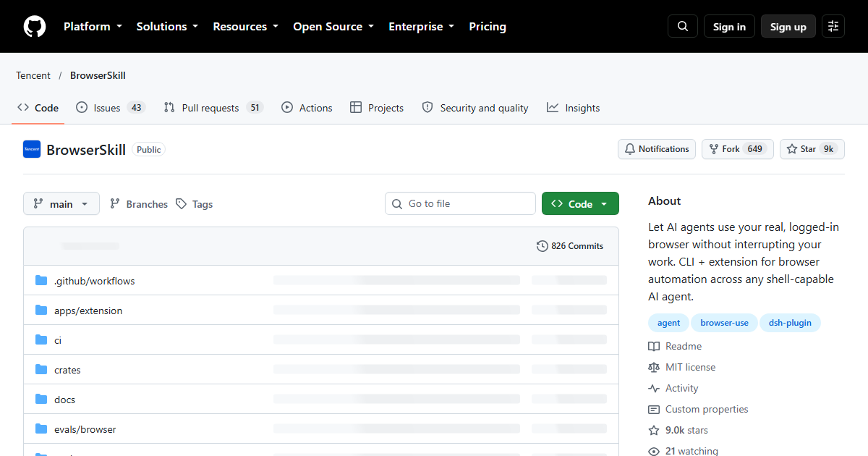
Task: Open the search magnifier button
Action: click(x=683, y=27)
